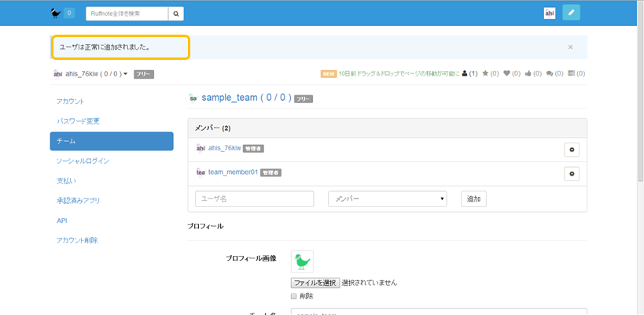Open the pencil edit button in header
The width and height of the screenshot is (644, 315).
point(572,13)
